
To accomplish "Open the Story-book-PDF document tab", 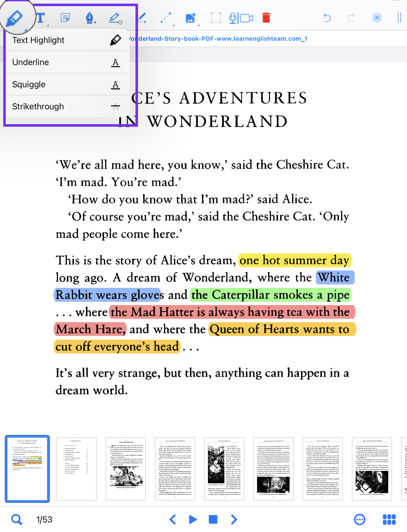I will coord(218,39).
